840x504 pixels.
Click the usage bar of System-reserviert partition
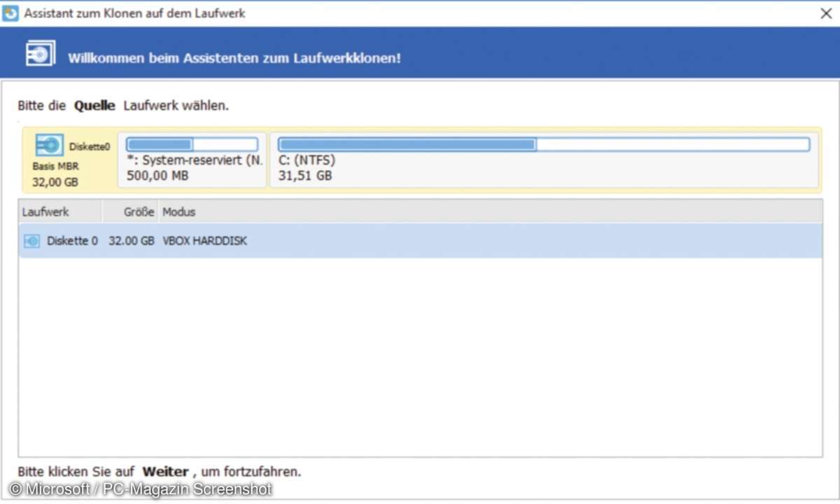192,144
